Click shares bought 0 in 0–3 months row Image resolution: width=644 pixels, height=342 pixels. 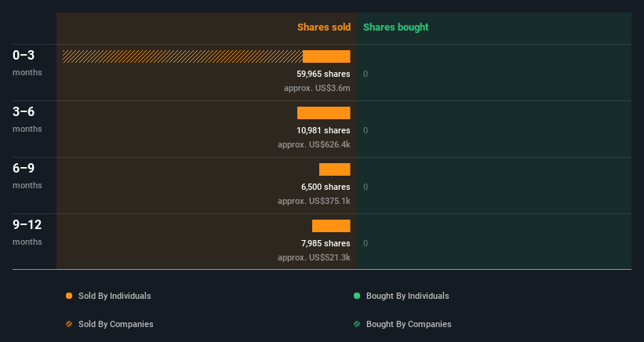pos(366,74)
